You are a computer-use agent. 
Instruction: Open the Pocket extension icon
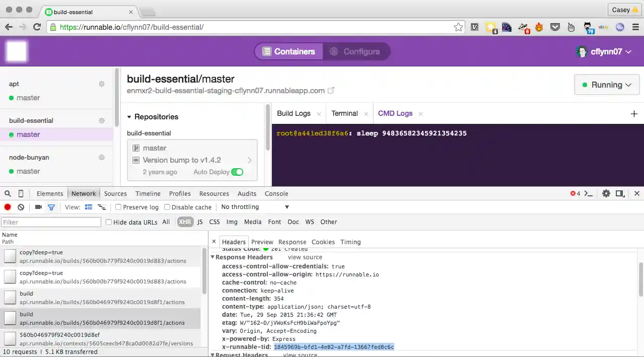(555, 27)
